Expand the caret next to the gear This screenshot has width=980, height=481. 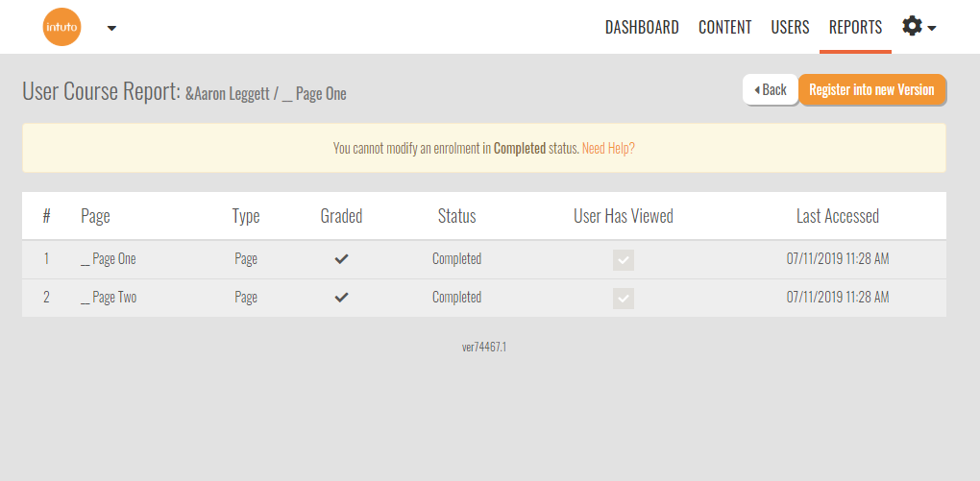(932, 29)
